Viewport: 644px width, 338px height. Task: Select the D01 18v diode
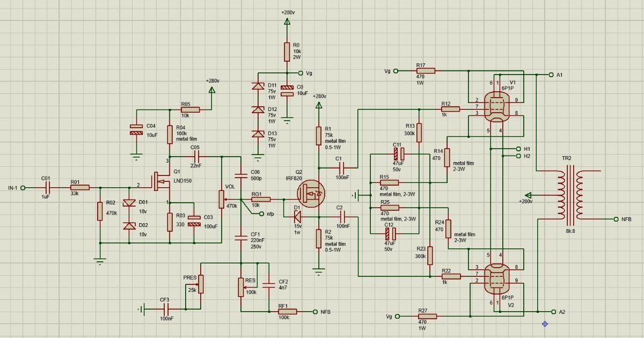point(129,202)
